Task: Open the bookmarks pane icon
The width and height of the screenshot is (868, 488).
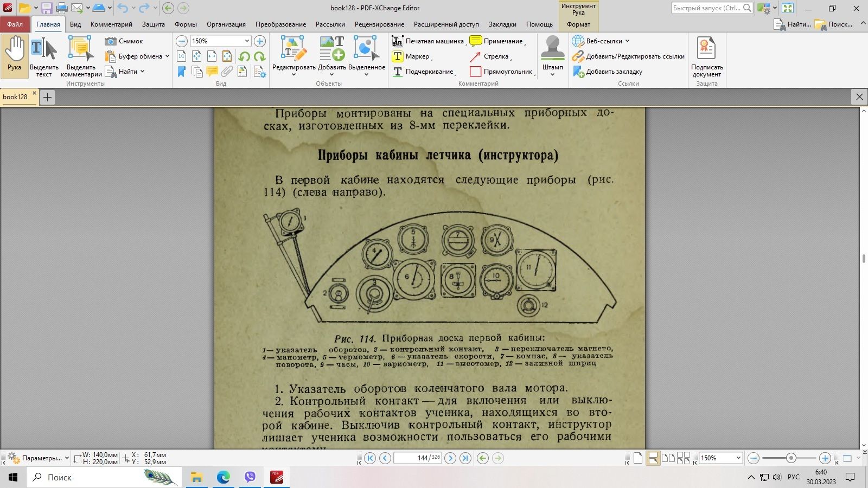Action: point(182,72)
